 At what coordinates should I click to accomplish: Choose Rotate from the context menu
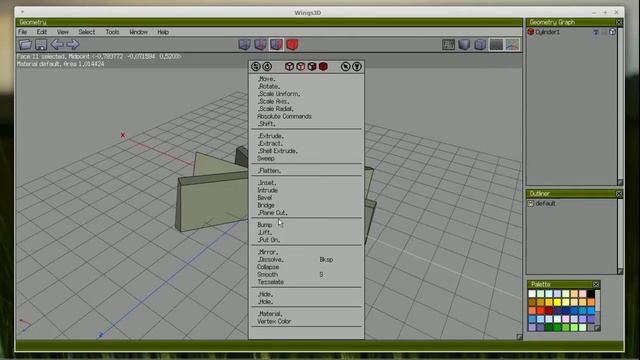[x=269, y=87]
